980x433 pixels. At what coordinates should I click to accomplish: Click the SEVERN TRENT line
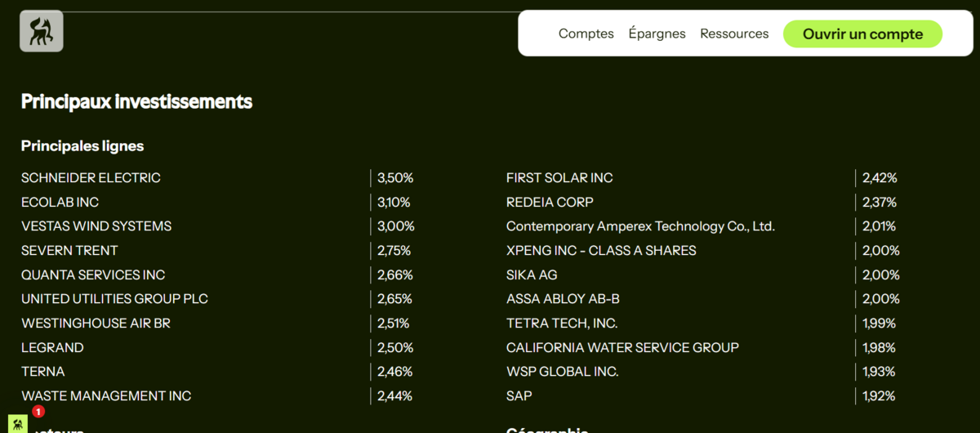pos(69,250)
